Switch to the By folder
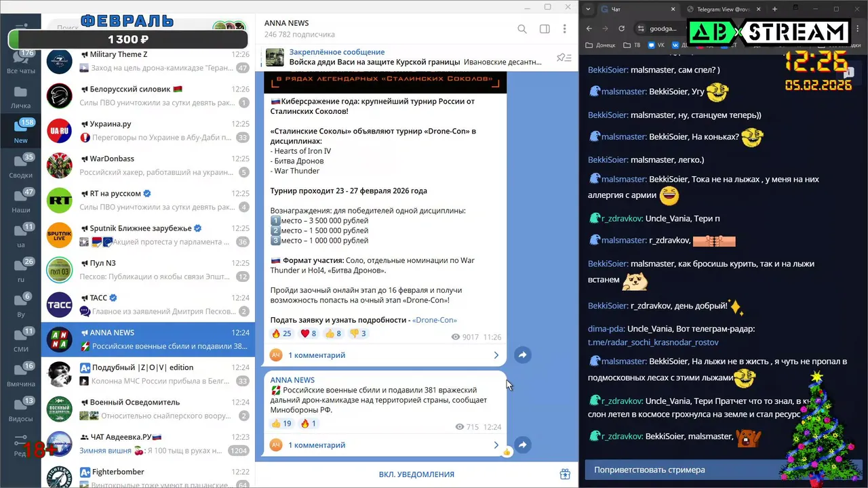The height and width of the screenshot is (488, 868). [21, 306]
